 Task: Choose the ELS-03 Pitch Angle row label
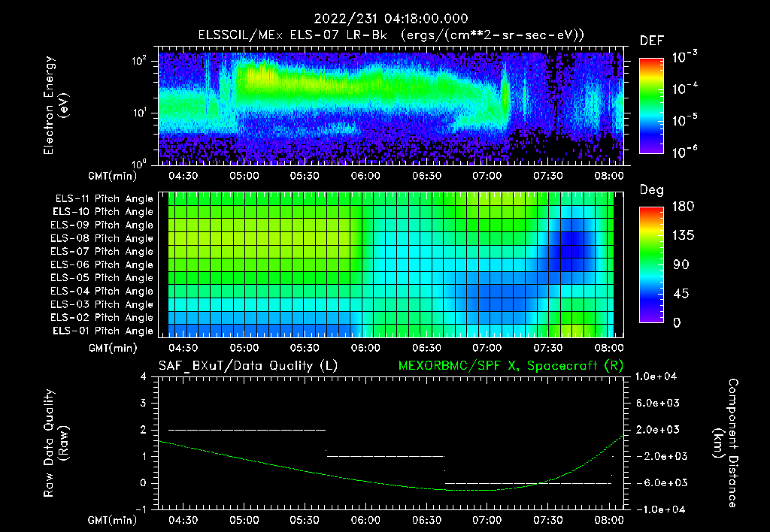pos(102,304)
